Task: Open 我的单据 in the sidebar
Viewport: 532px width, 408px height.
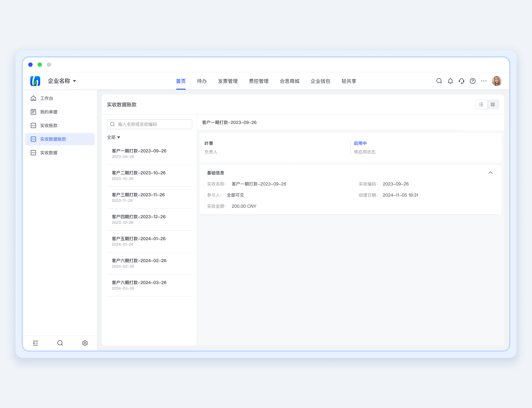Action: point(49,112)
